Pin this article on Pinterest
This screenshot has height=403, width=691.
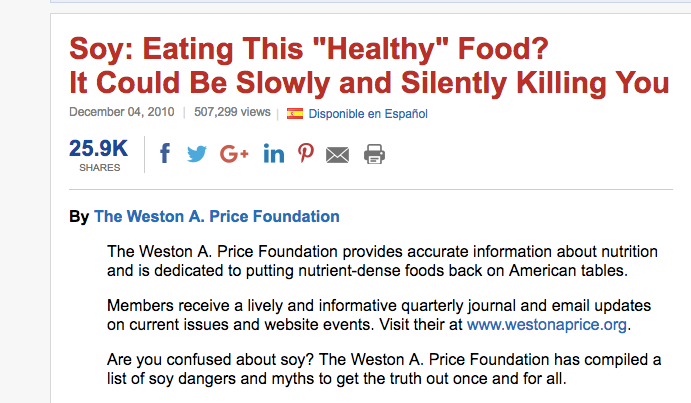(306, 154)
